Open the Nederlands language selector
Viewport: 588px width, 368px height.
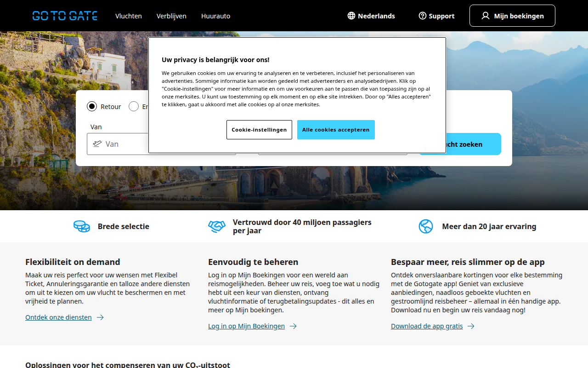371,16
